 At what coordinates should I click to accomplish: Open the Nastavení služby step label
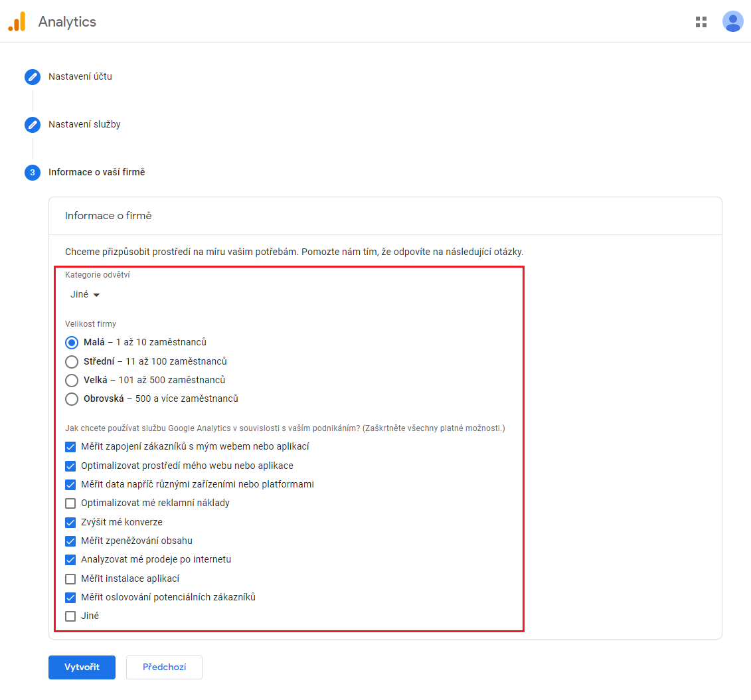84,125
